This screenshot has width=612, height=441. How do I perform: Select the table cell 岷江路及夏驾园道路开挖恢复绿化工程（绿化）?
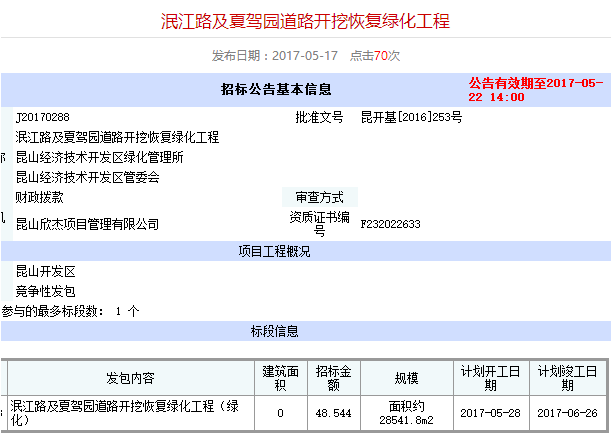[131, 413]
